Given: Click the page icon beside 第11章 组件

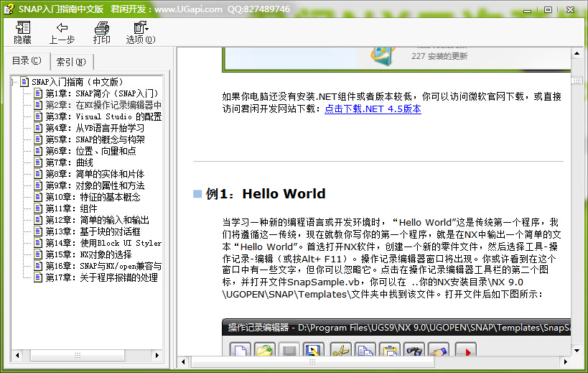Looking at the screenshot, I should 38,208.
